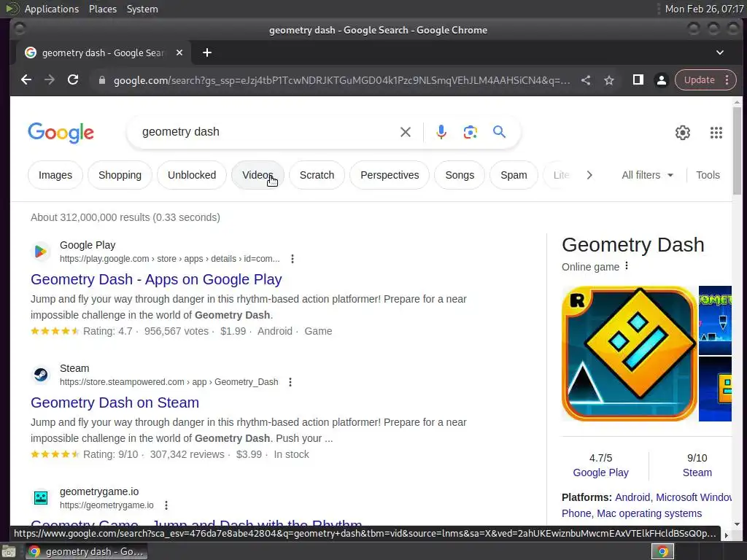The image size is (747, 560).
Task: Open the Android platform link
Action: (x=632, y=497)
